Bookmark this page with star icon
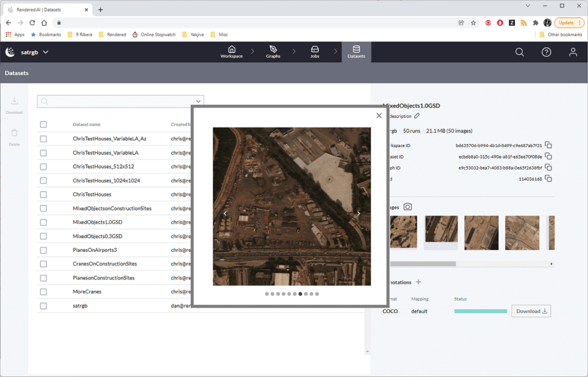Image resolution: width=588 pixels, height=377 pixels. pos(473,23)
